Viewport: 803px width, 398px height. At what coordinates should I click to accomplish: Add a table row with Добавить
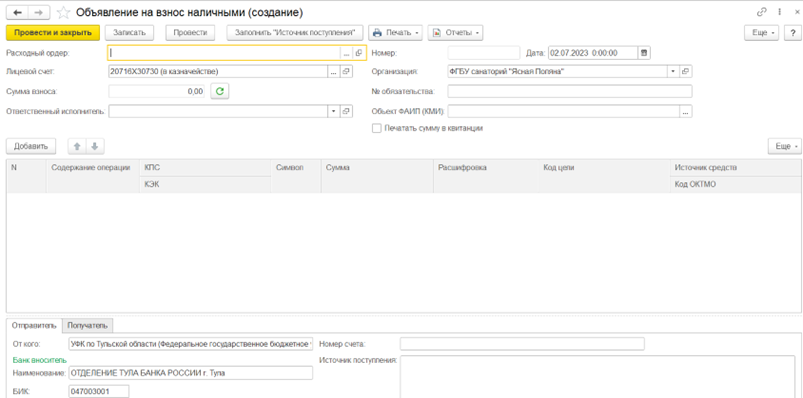coord(31,146)
